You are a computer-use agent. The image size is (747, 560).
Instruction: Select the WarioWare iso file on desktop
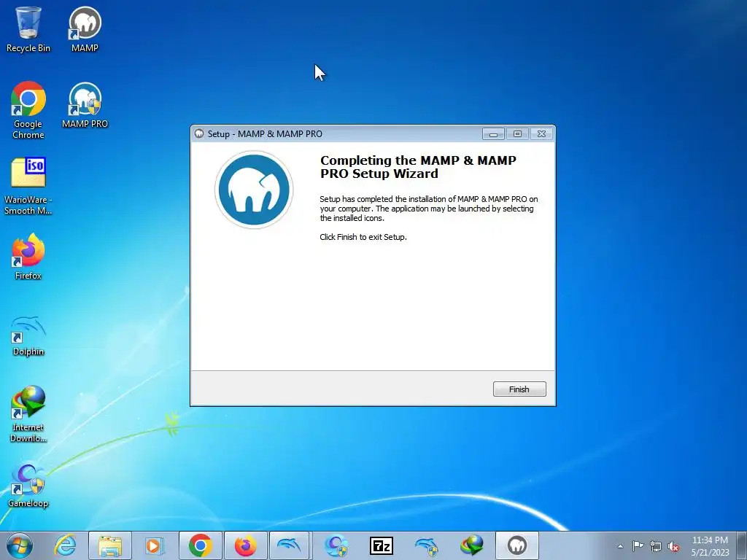(28, 186)
